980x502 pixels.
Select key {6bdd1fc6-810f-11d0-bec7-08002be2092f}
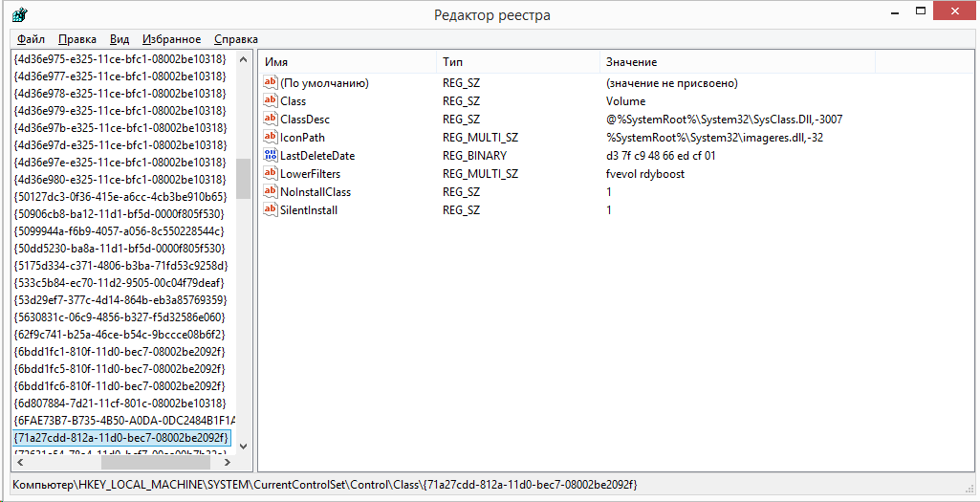(x=120, y=385)
